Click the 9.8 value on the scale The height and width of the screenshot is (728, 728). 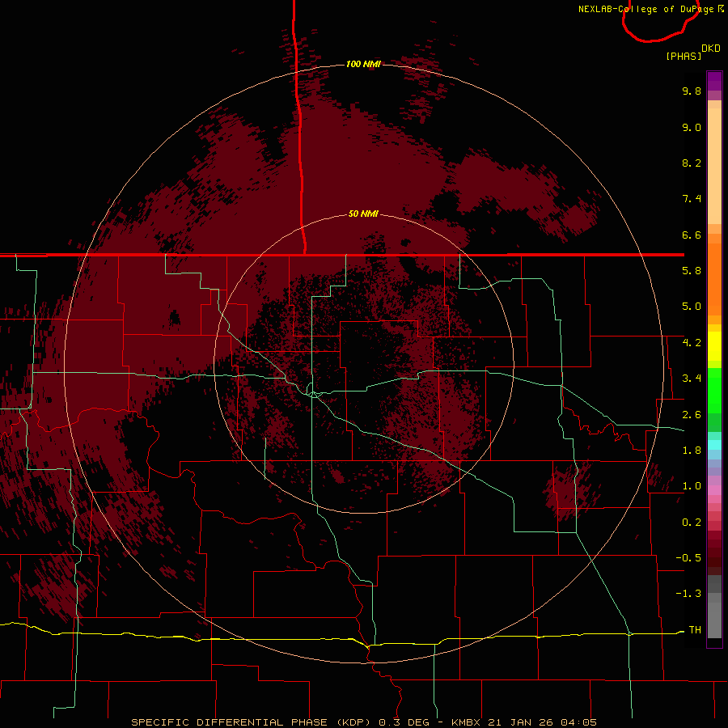click(x=692, y=91)
